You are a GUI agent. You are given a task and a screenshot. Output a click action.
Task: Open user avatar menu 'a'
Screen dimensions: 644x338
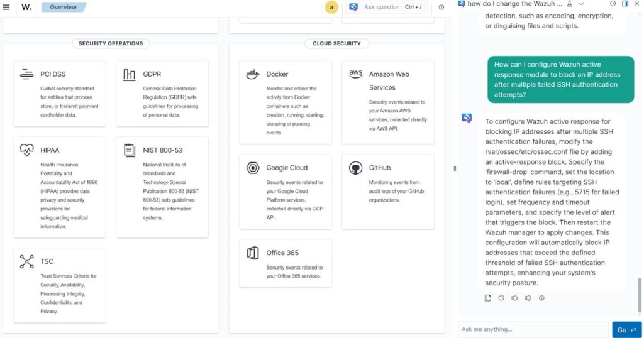(331, 8)
